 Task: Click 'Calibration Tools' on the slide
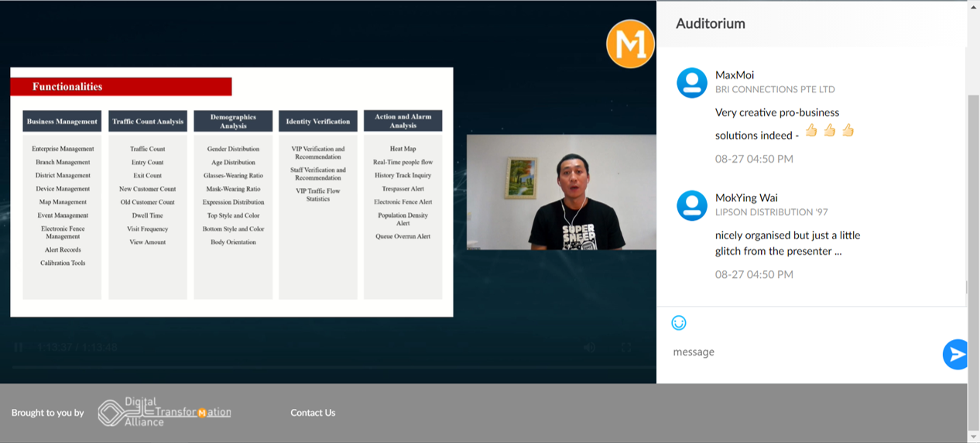click(63, 263)
